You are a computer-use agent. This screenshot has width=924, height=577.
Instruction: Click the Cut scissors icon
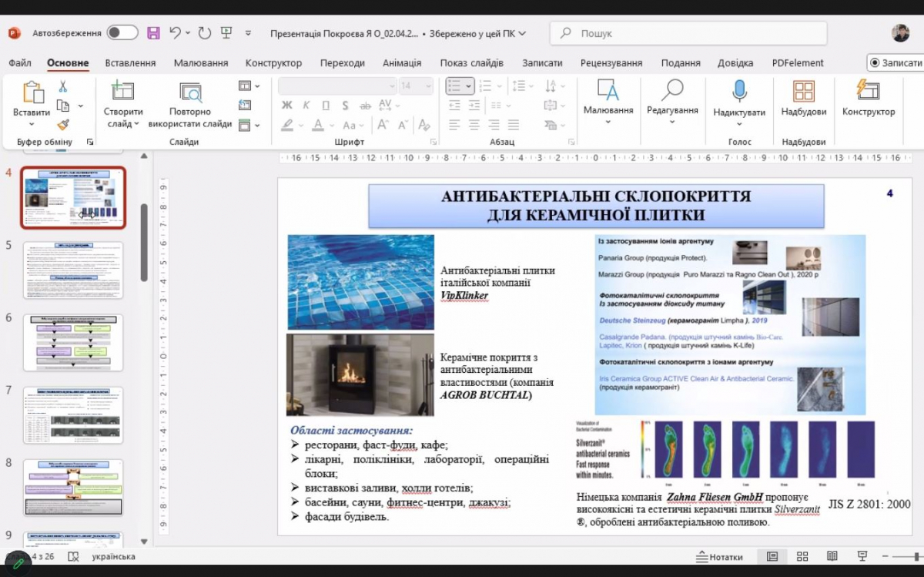click(x=63, y=86)
